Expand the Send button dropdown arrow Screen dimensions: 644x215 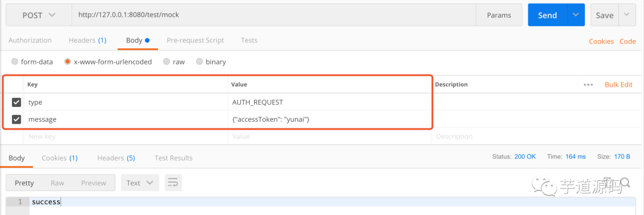coord(576,15)
